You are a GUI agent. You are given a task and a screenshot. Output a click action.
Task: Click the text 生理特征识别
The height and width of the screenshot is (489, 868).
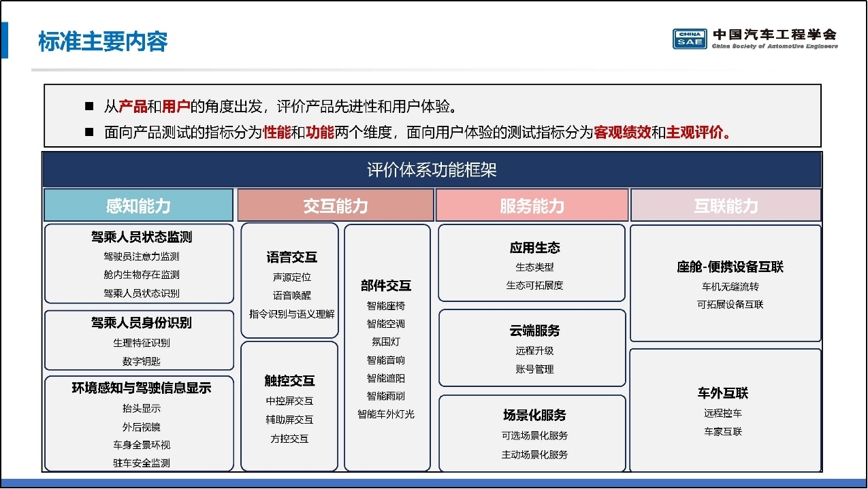[142, 343]
